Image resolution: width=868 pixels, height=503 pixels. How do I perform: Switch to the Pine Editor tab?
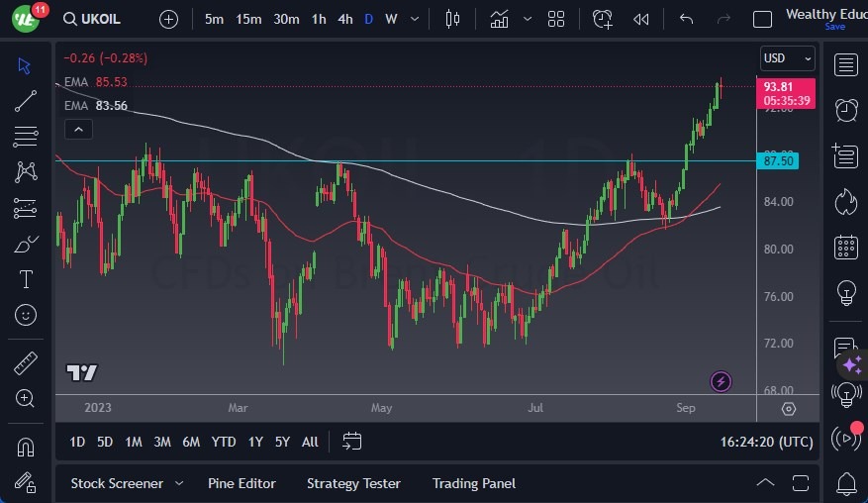coord(241,483)
